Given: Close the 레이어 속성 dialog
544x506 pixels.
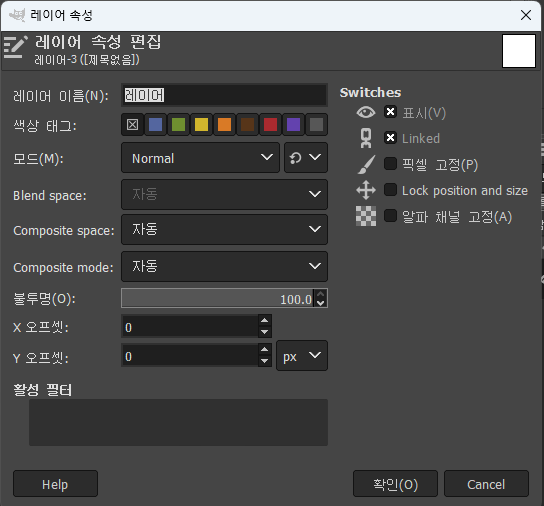Looking at the screenshot, I should click(526, 15).
